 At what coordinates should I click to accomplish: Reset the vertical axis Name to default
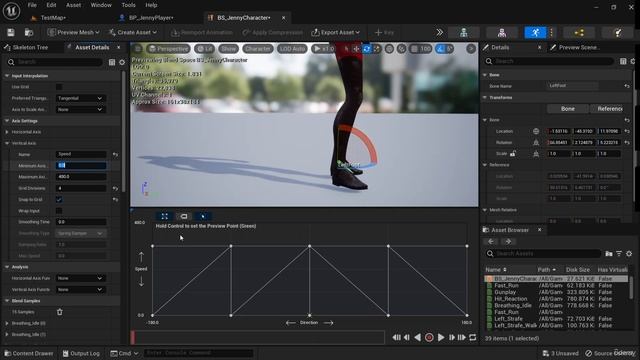[115, 154]
